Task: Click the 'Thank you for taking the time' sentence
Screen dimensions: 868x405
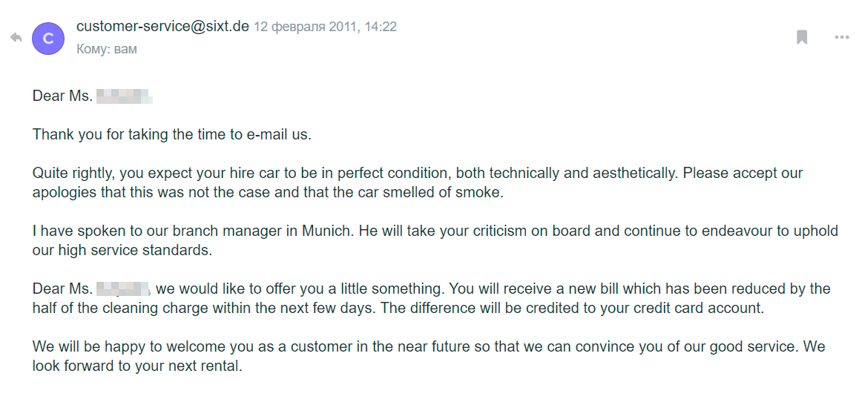Action: coord(172,134)
